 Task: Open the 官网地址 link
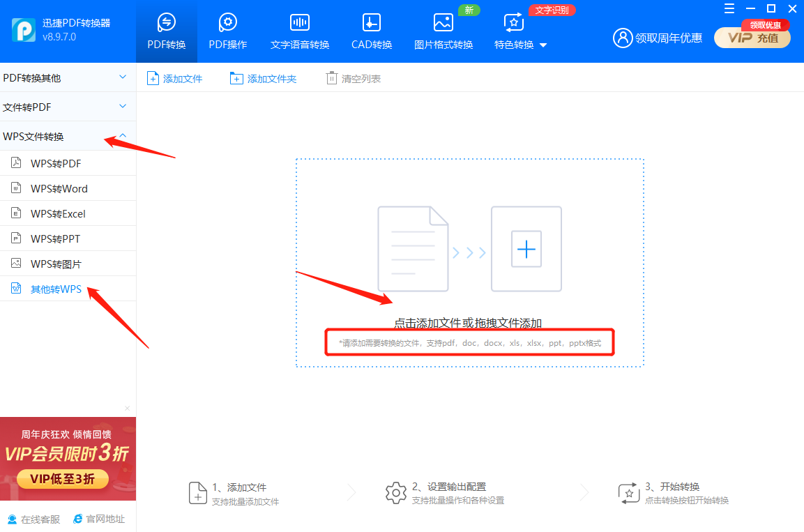(x=99, y=519)
